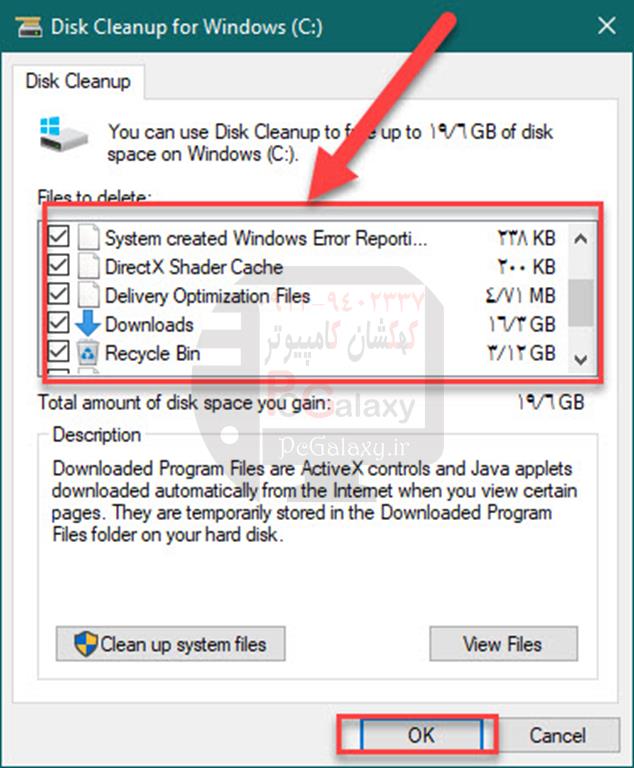Click the files list scrollbar thumb
This screenshot has height=768, width=634.
tap(581, 303)
